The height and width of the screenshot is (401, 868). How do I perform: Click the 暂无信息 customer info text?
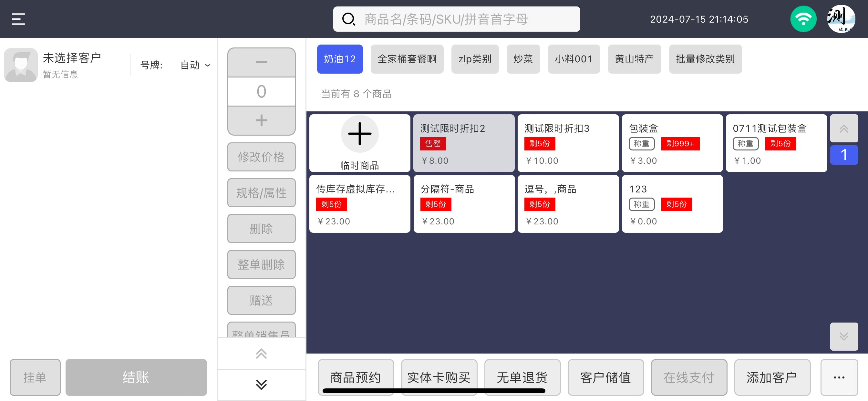60,75
